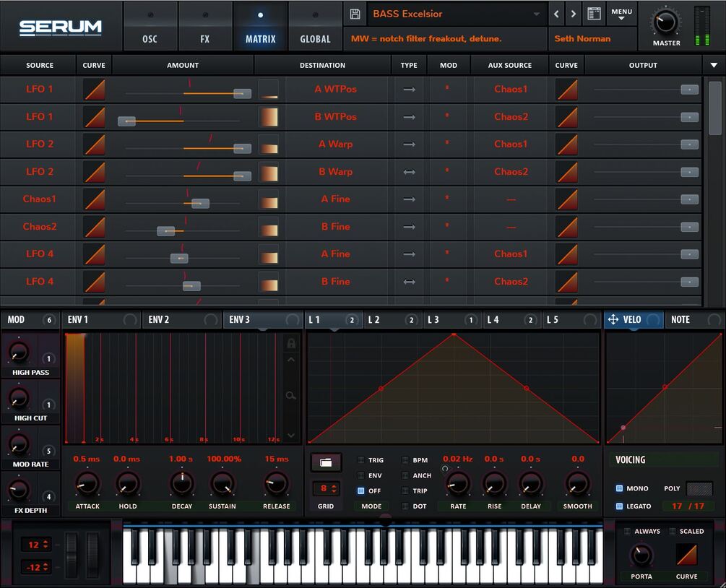Open the MENU dropdown
This screenshot has width=726, height=588.
[621, 14]
